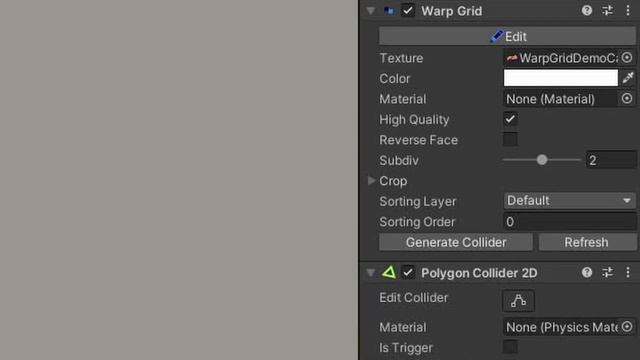The height and width of the screenshot is (360, 640).
Task: Pick color with eyedropper icon
Action: click(x=628, y=78)
